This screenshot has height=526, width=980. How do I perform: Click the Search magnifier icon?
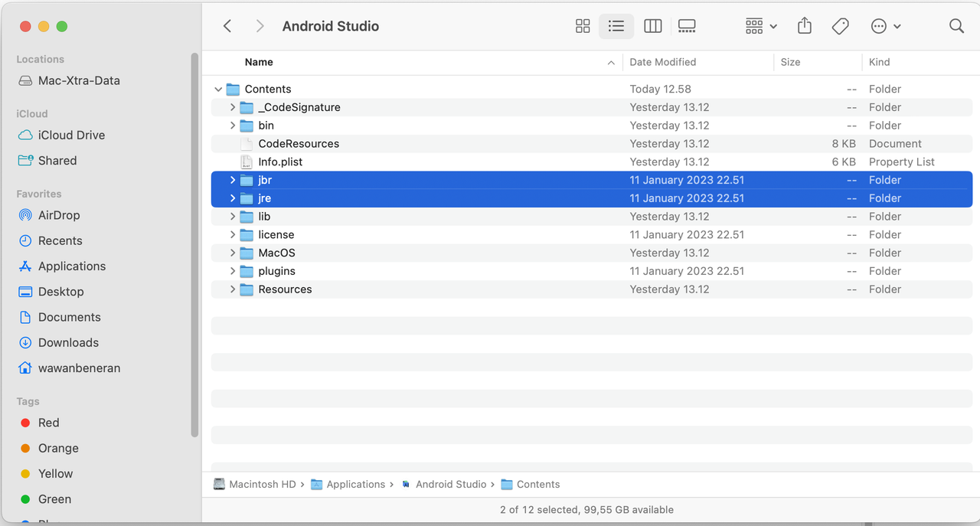pos(956,26)
